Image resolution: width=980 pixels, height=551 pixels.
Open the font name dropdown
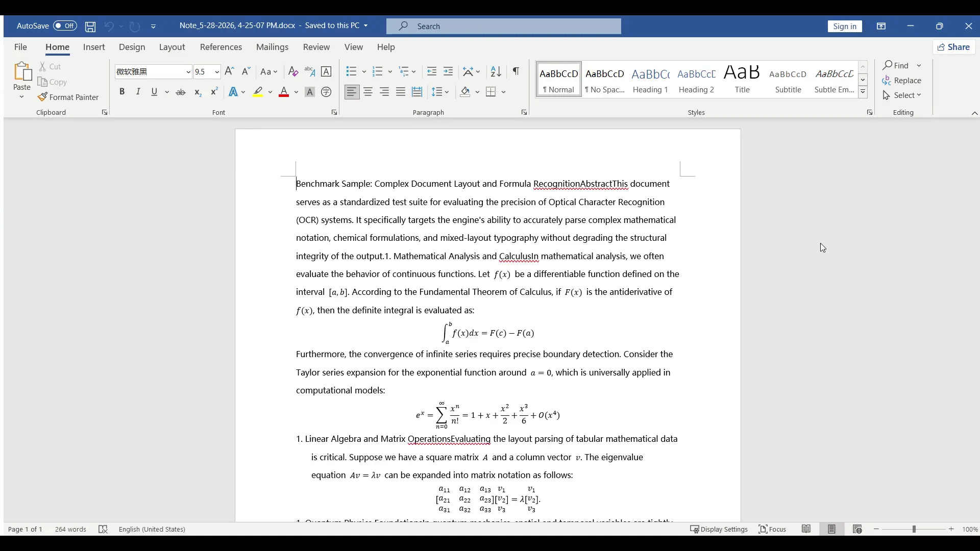188,72
